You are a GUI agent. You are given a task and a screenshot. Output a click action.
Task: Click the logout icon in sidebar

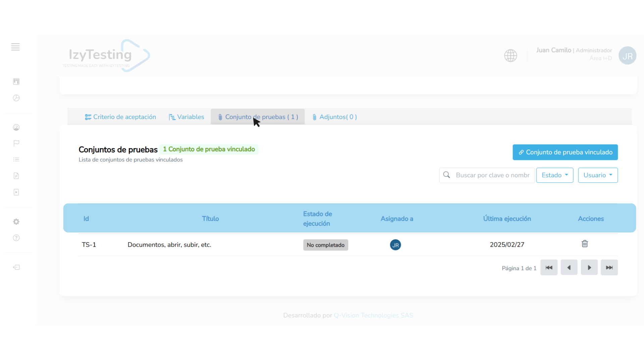(x=16, y=267)
